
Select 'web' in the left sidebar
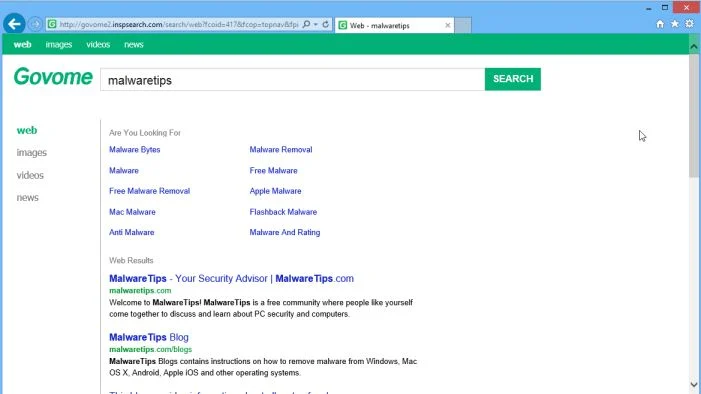click(27, 131)
